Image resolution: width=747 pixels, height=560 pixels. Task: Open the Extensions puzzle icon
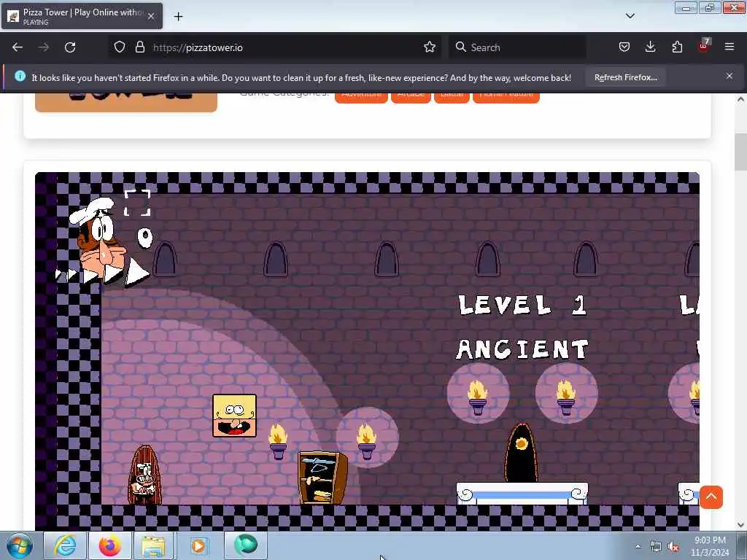coord(677,47)
